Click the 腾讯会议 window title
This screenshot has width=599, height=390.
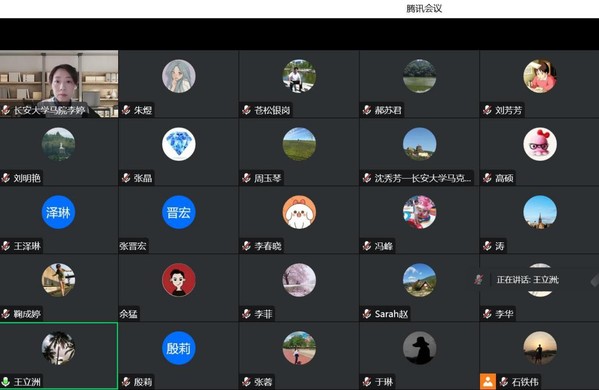(x=424, y=8)
